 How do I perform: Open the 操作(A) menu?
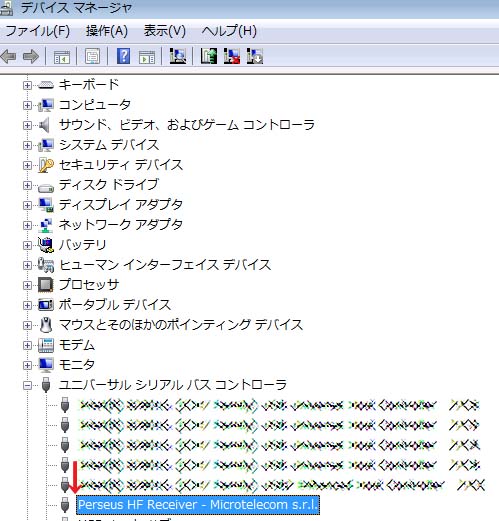[x=107, y=31]
